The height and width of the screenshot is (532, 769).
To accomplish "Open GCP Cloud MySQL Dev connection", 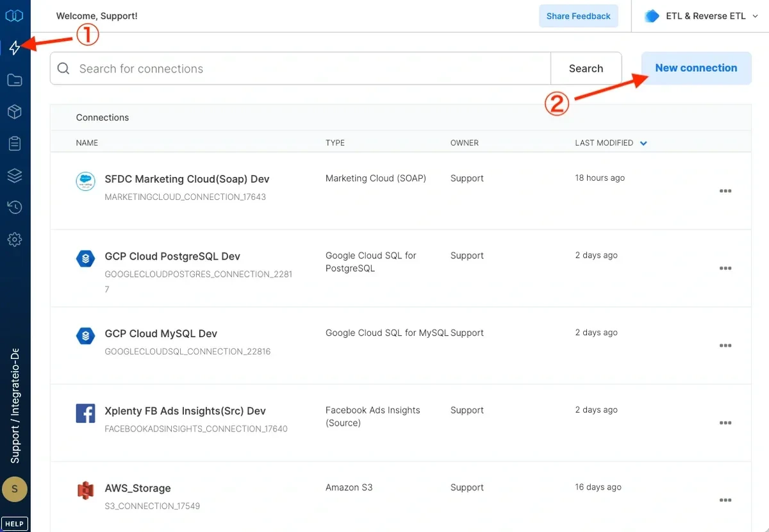I will [x=161, y=333].
